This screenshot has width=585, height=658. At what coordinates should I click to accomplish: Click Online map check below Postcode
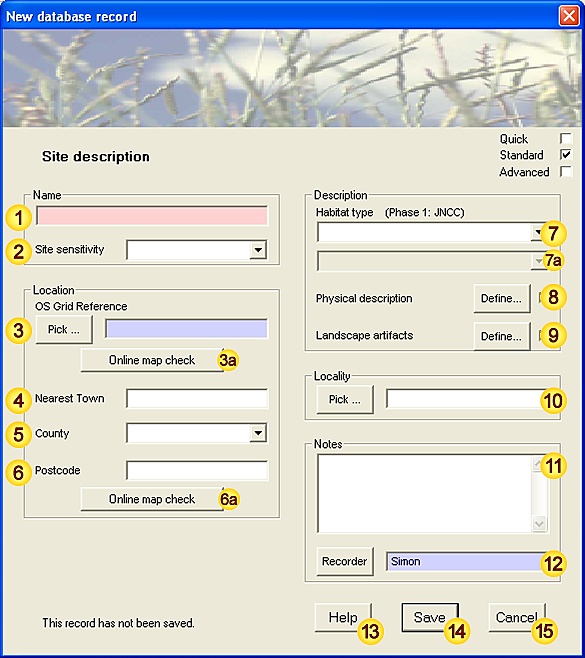coord(152,499)
